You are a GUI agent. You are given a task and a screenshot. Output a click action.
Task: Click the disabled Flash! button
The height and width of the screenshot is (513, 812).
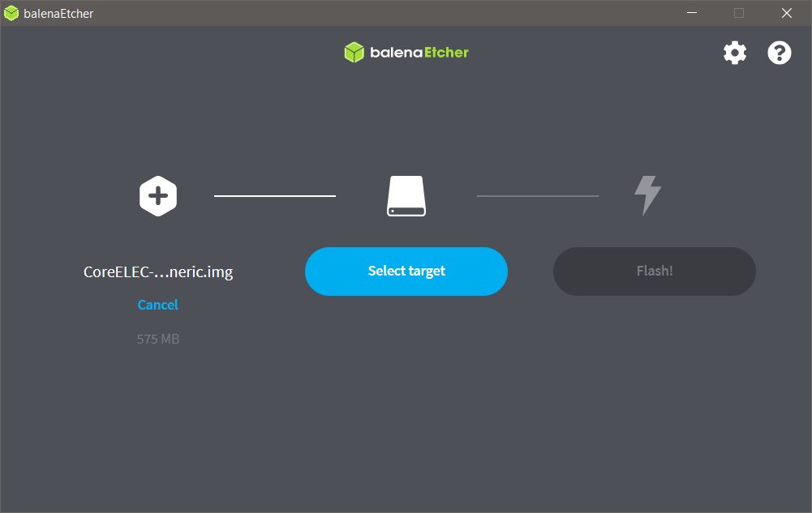[655, 271]
